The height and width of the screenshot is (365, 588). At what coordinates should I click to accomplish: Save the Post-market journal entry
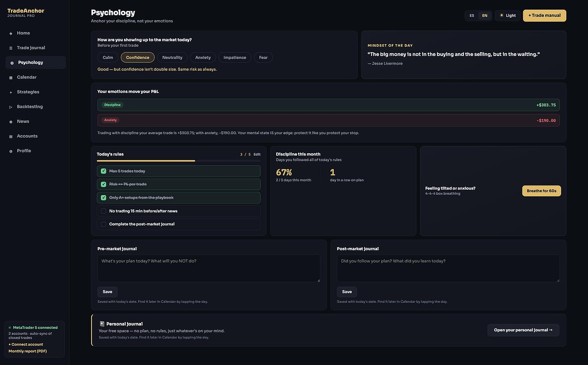347,292
